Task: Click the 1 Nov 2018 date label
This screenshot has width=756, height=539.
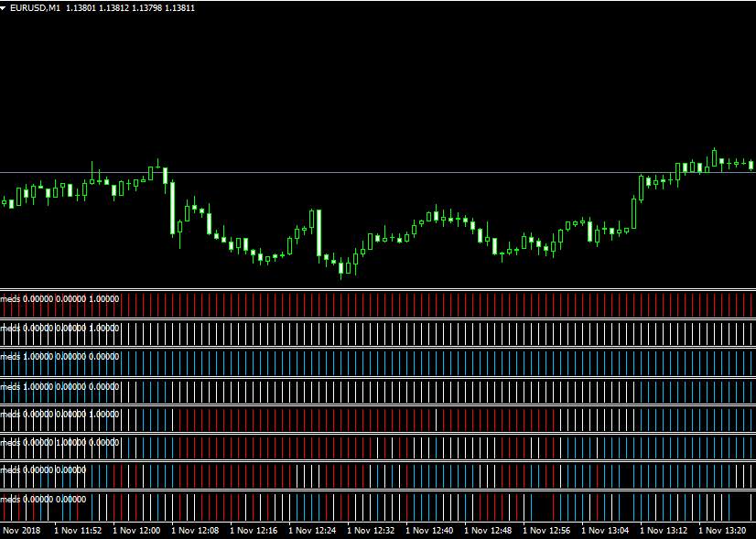Action: (x=20, y=530)
